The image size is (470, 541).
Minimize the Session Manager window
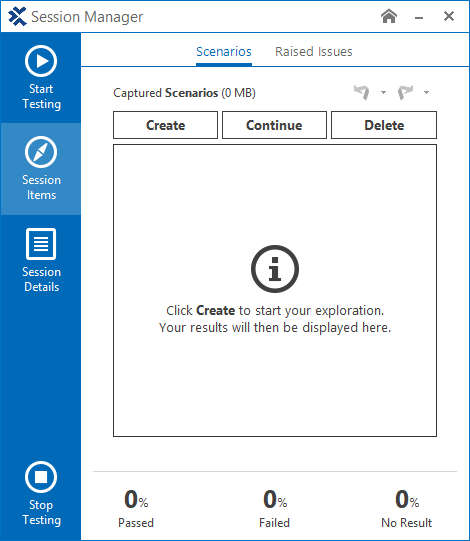419,17
